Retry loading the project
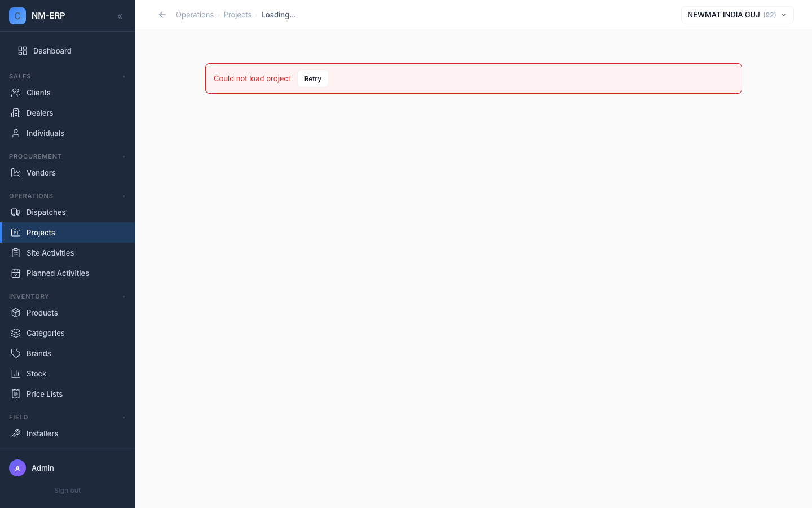The width and height of the screenshot is (812, 508). click(x=313, y=78)
